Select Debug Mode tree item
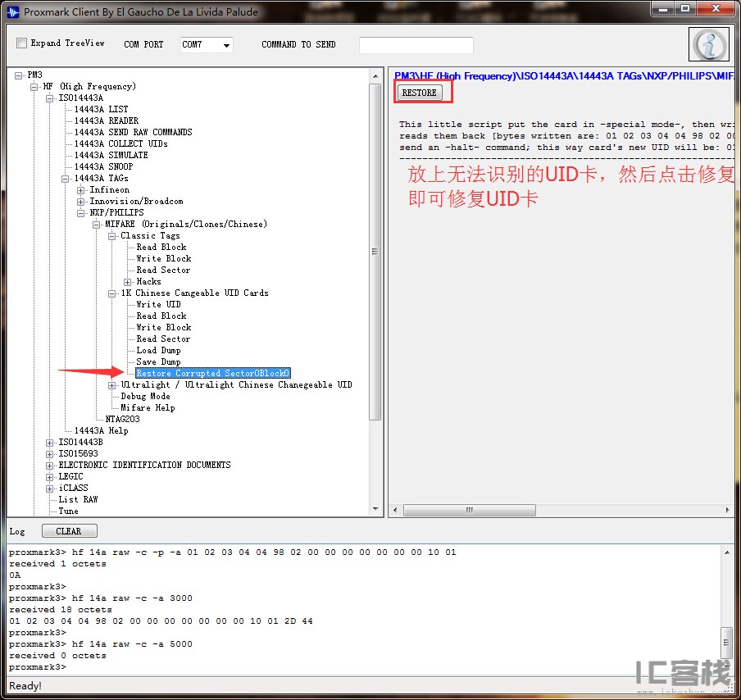 [145, 396]
